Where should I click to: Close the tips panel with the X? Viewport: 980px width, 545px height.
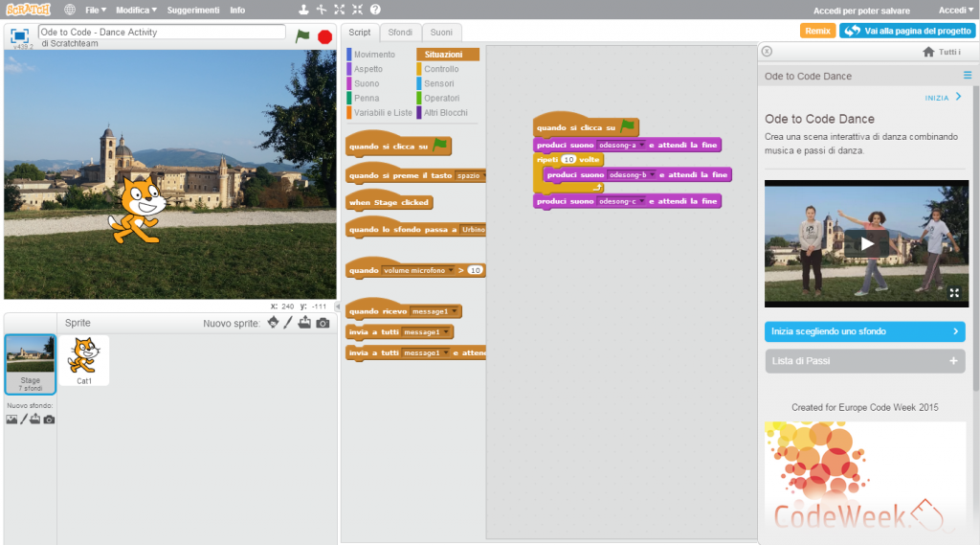(x=767, y=52)
